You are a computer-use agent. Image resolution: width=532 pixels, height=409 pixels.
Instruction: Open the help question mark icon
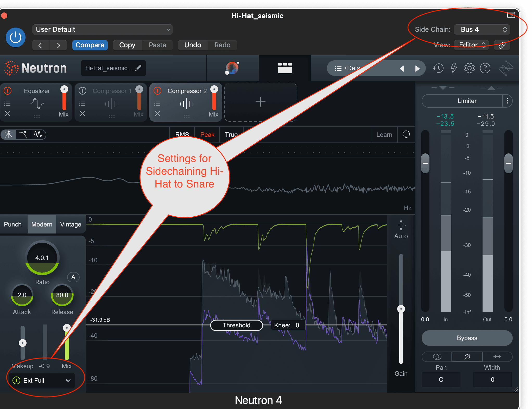tap(485, 68)
